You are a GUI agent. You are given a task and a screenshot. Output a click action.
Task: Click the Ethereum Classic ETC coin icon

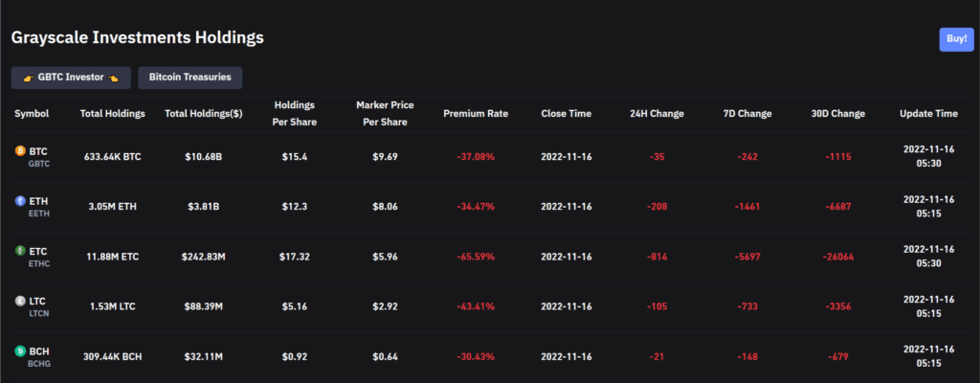tap(20, 251)
